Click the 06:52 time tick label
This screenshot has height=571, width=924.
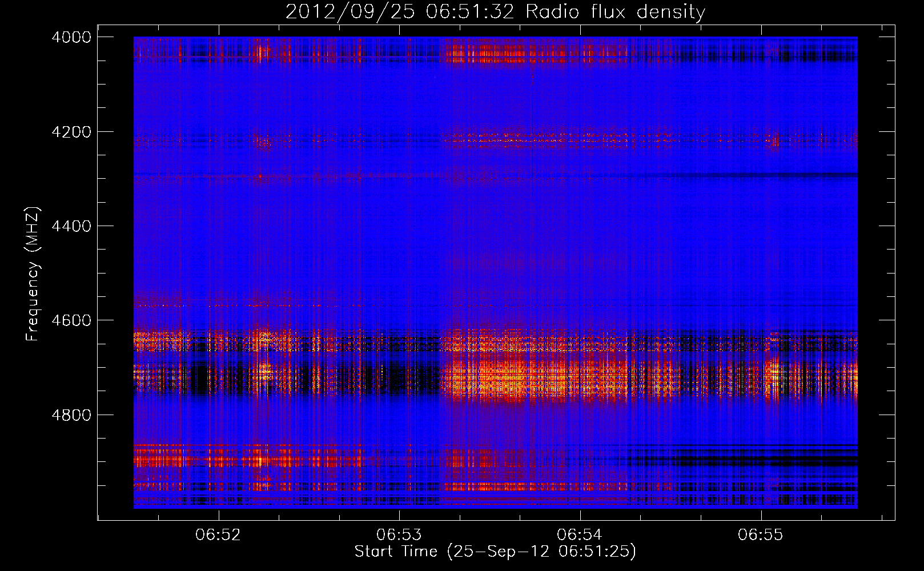pyautogui.click(x=218, y=534)
